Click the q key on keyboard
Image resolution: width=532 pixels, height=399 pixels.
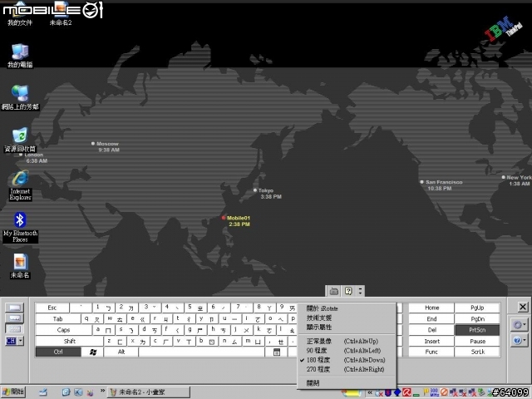92,319
